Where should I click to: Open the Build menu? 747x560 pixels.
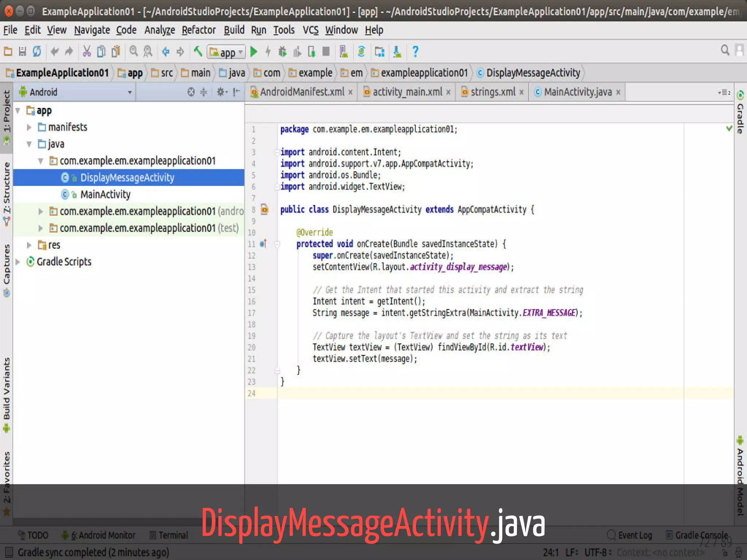(x=234, y=30)
